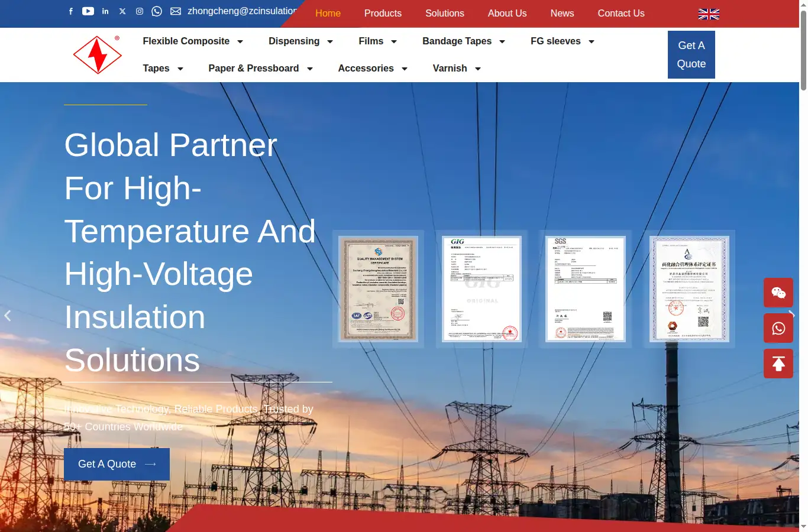Open the Products menu item
Image resolution: width=808 pixels, height=532 pixels.
click(x=383, y=14)
